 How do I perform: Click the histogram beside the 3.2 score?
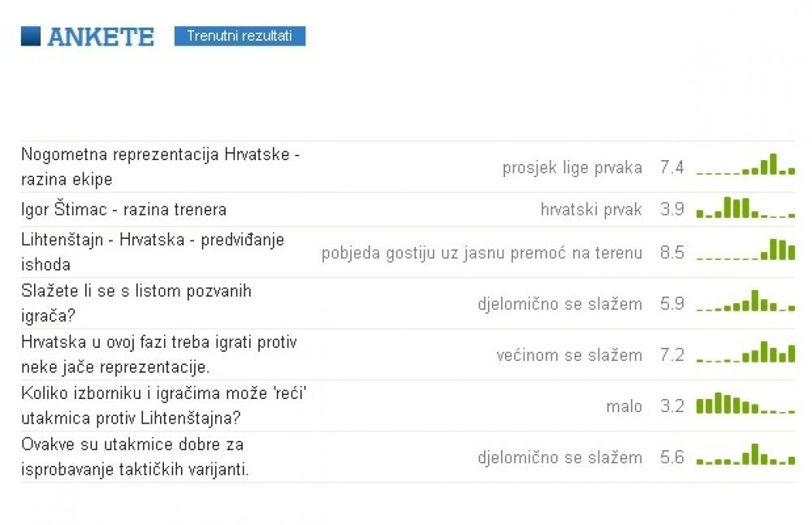[745, 403]
